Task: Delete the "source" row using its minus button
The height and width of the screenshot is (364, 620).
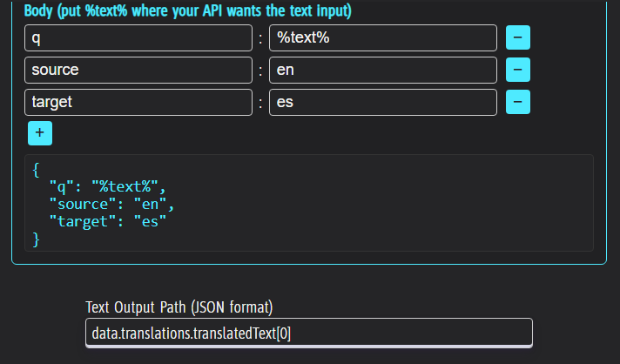Action: [x=518, y=70]
